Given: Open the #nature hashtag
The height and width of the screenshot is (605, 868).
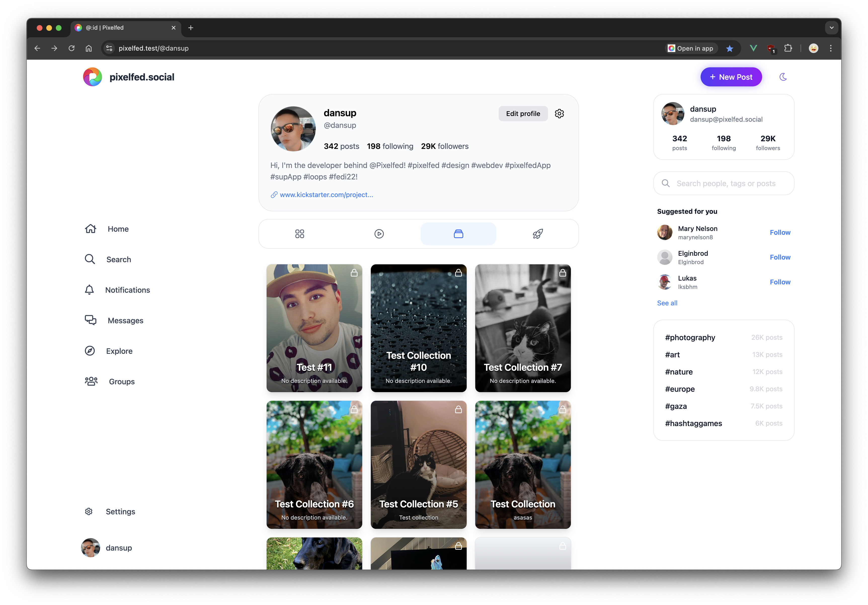Looking at the screenshot, I should [x=679, y=372].
